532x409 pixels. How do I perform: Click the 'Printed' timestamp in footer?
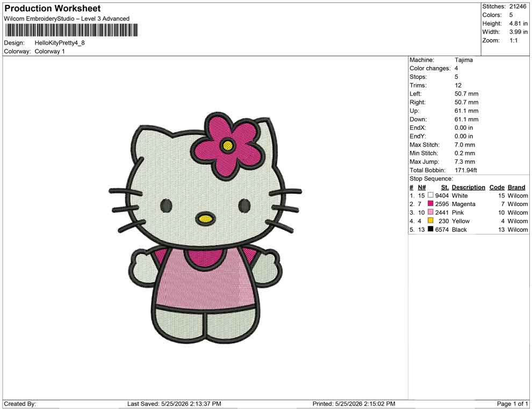pyautogui.click(x=354, y=404)
